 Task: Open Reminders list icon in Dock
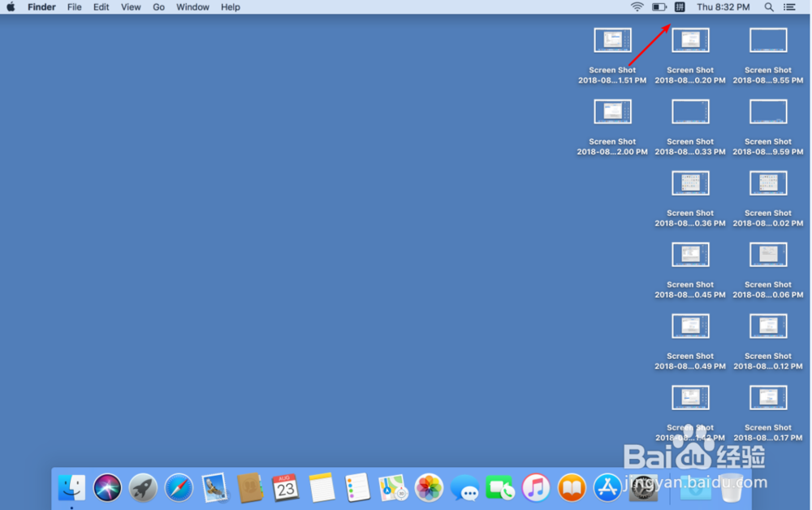coord(357,487)
